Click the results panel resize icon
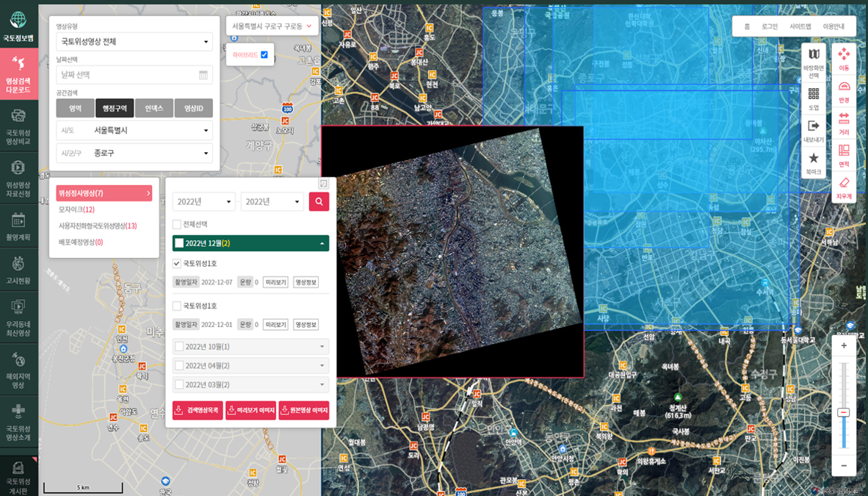868x496 pixels. 323,184
